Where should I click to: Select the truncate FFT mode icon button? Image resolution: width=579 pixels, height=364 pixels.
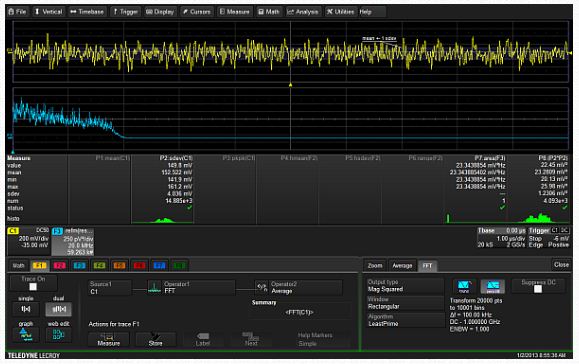[x=463, y=286]
